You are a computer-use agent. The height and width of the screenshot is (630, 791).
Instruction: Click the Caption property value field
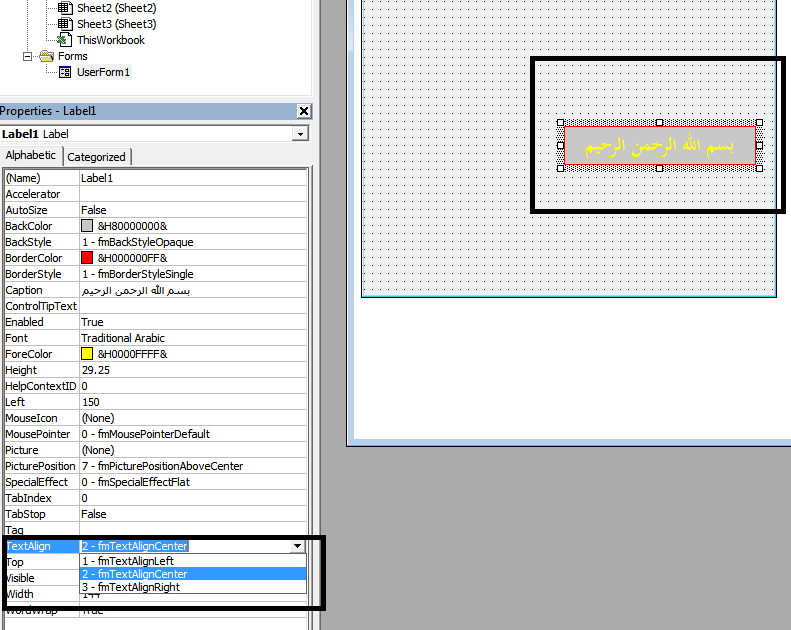click(x=190, y=290)
